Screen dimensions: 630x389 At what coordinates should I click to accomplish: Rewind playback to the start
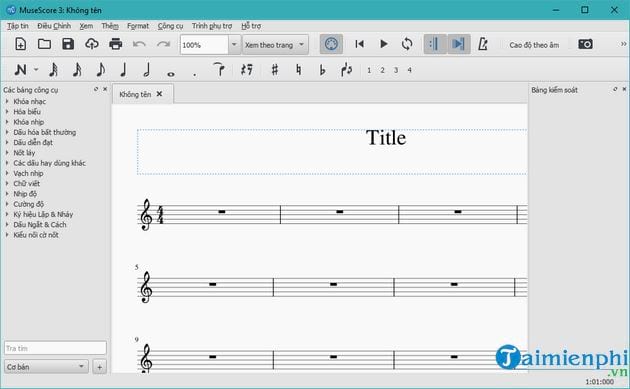[x=360, y=44]
